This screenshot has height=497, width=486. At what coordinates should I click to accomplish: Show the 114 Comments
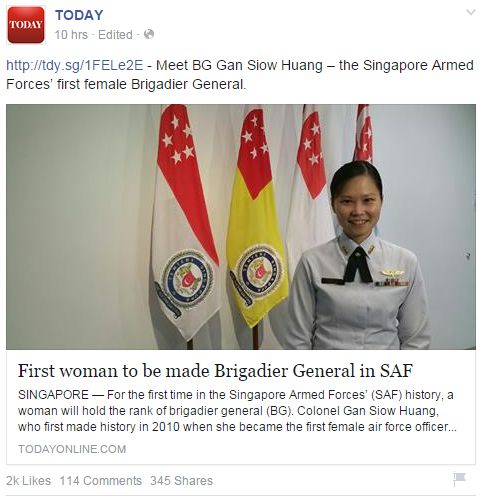[100, 481]
